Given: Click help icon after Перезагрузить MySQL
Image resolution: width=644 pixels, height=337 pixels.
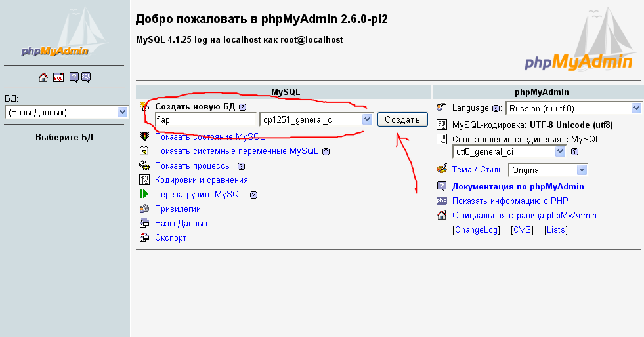Looking at the screenshot, I should coord(254,195).
